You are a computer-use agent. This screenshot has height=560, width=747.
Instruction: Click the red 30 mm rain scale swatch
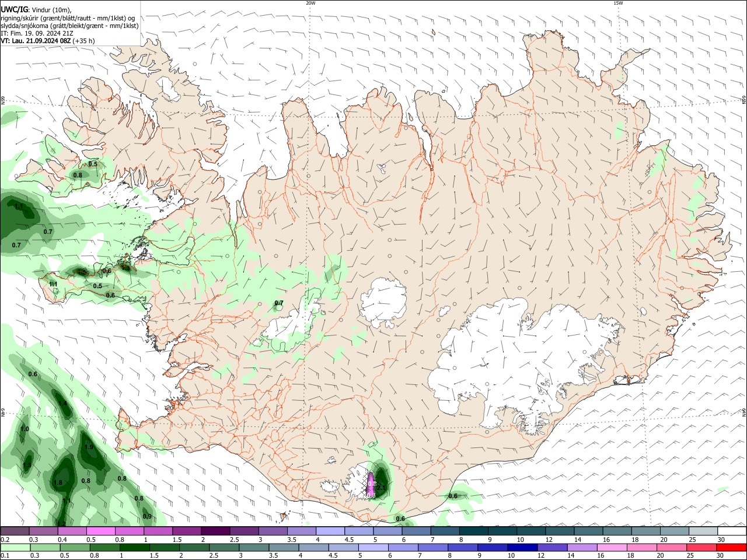tap(731, 547)
